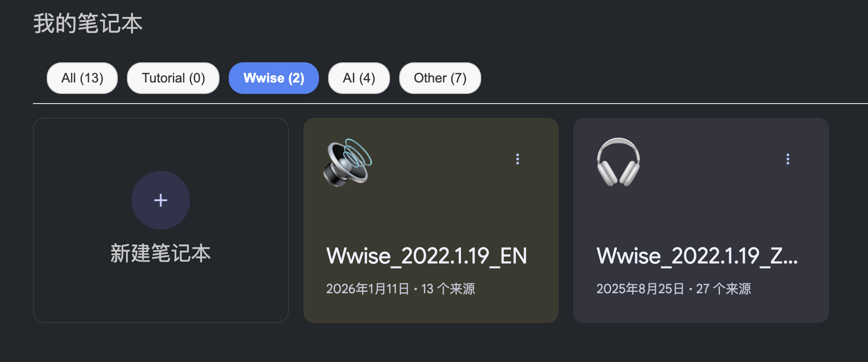
Task: Click the 新建笔记本 label
Action: (x=160, y=253)
